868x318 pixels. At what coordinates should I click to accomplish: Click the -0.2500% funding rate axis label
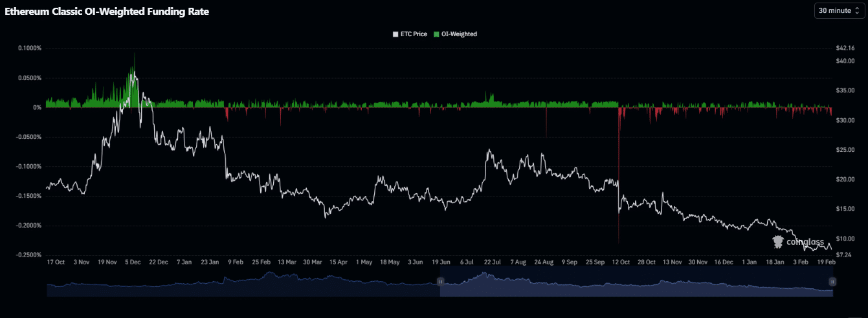(29, 255)
